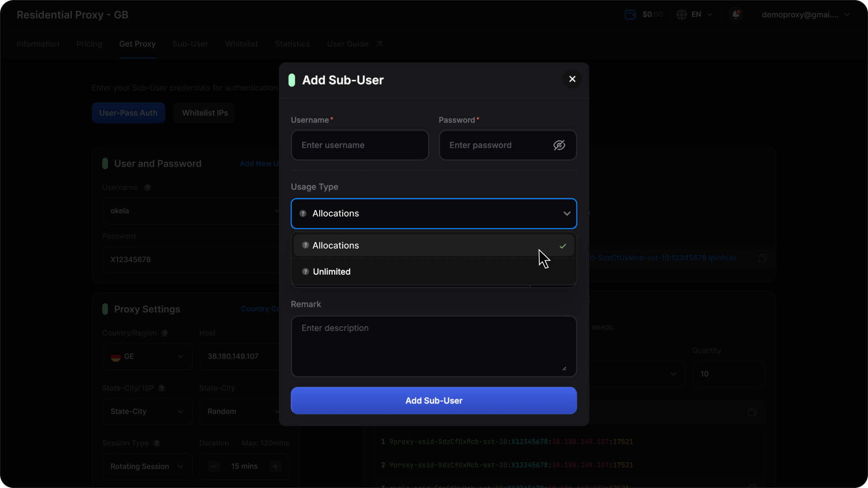Click the globe language icon
Screen dimensions: 868x488
[682, 14]
